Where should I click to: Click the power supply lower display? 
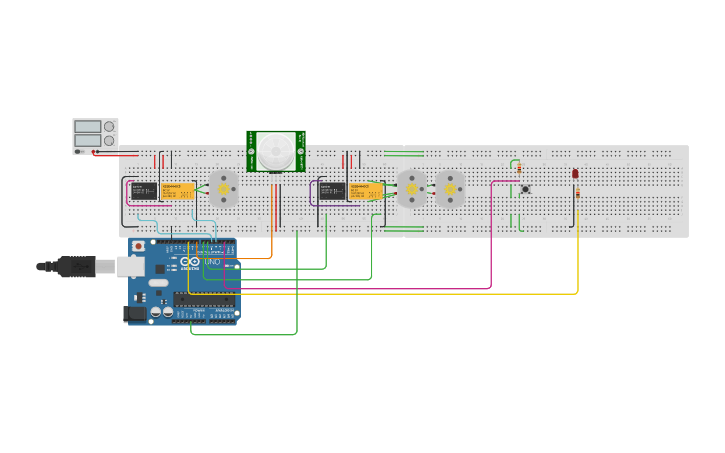pyautogui.click(x=88, y=140)
